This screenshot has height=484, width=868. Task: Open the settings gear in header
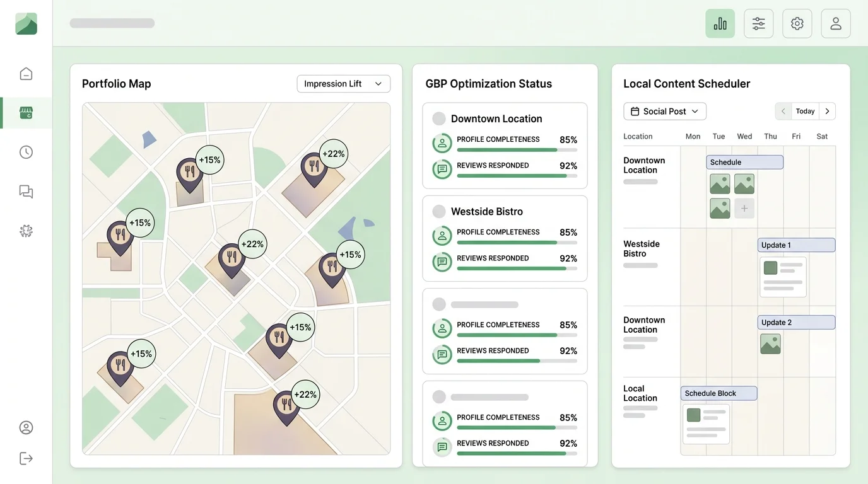tap(797, 24)
